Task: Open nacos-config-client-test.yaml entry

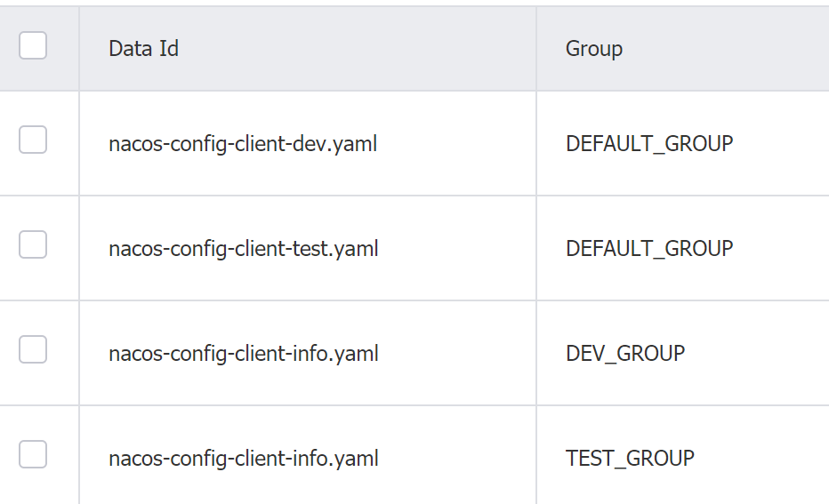Action: [244, 249]
